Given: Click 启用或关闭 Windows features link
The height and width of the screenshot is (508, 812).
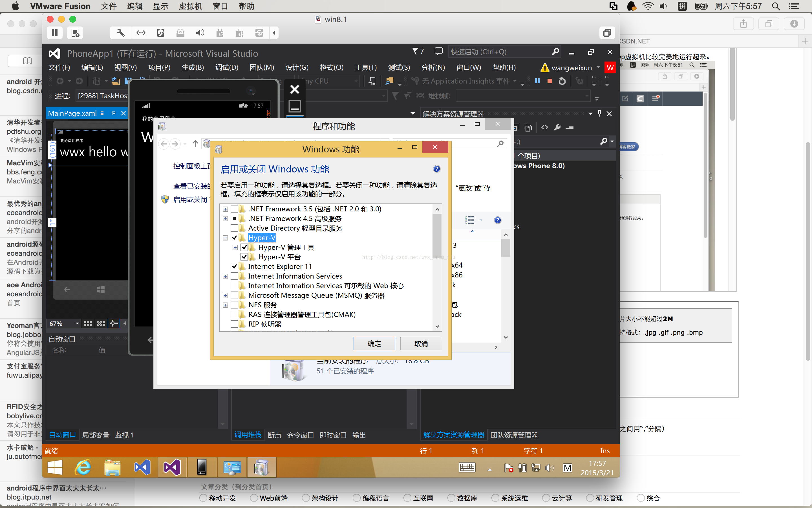Looking at the screenshot, I should (x=191, y=200).
